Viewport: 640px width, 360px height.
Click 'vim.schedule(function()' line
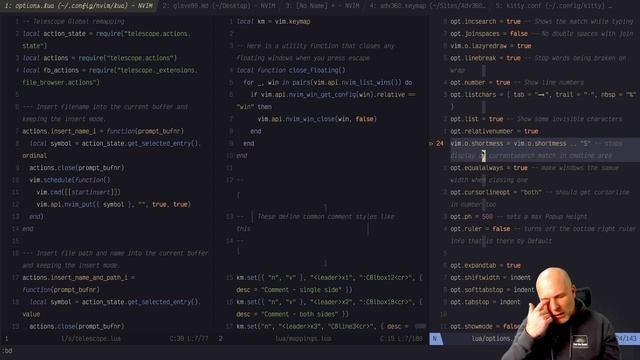click(70, 180)
